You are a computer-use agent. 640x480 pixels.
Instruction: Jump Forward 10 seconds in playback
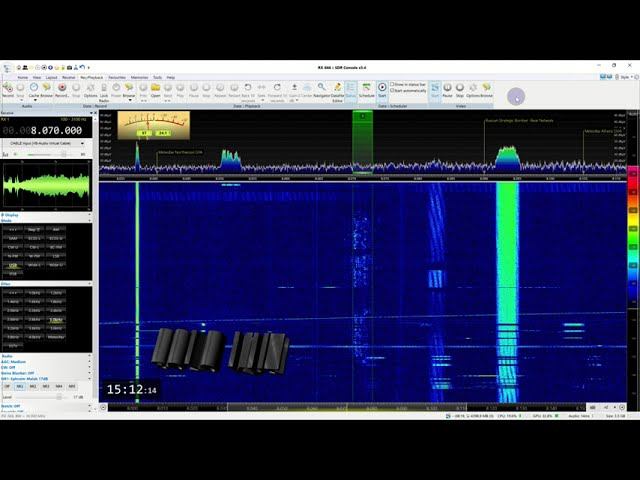tap(277, 92)
